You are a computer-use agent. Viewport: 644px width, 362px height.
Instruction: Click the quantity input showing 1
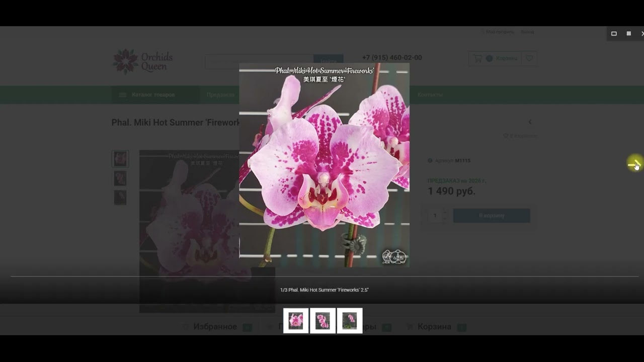tap(435, 216)
